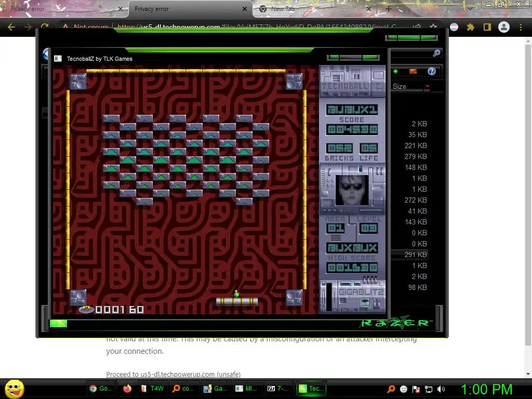Image resolution: width=532 pixels, height=399 pixels.
Task: Open the network tray icon
Action: (429, 389)
